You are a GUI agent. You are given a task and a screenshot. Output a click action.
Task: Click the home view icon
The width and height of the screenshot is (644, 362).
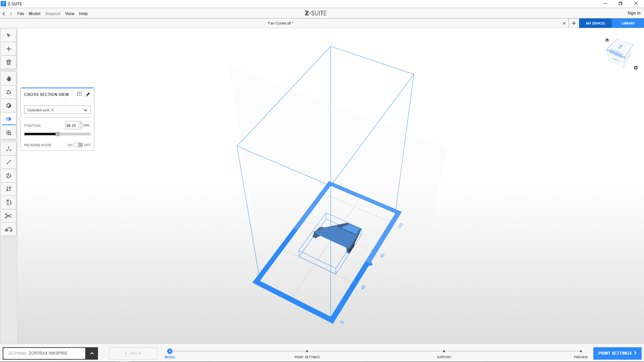tap(607, 40)
